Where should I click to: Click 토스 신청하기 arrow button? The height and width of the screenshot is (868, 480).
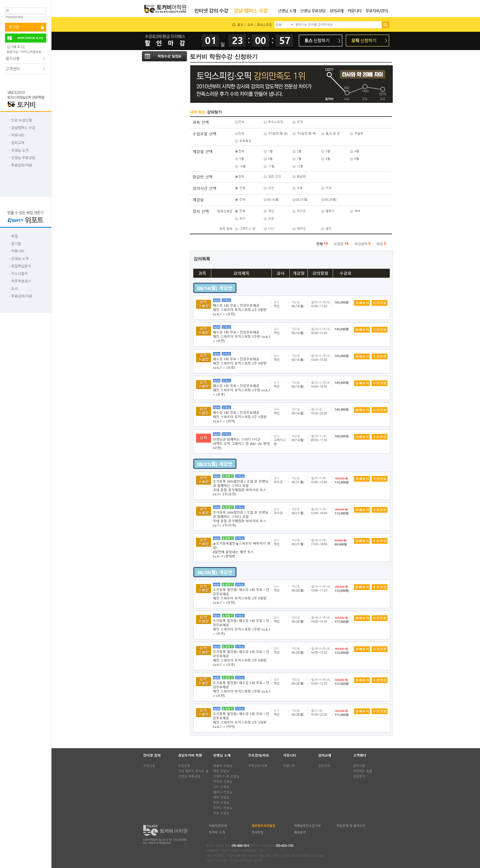(320, 41)
